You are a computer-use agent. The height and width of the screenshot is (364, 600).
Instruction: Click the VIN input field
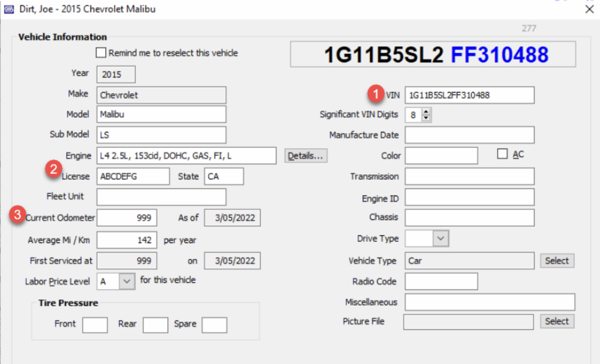469,95
